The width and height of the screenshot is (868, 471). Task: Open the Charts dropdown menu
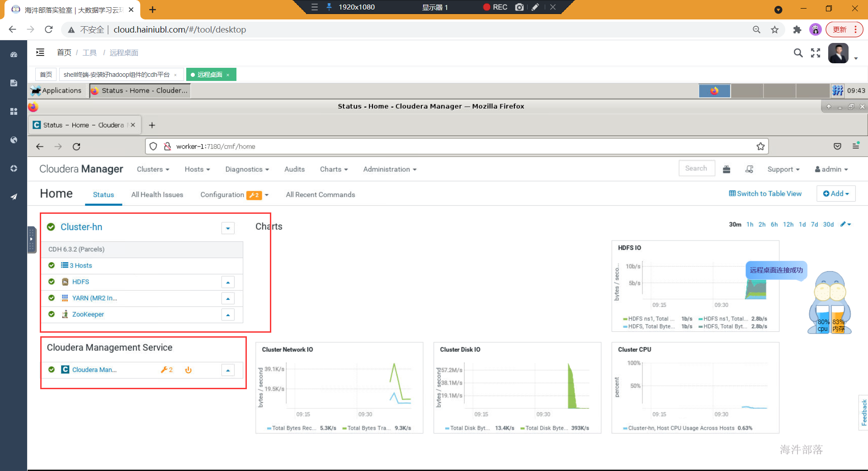[334, 170]
